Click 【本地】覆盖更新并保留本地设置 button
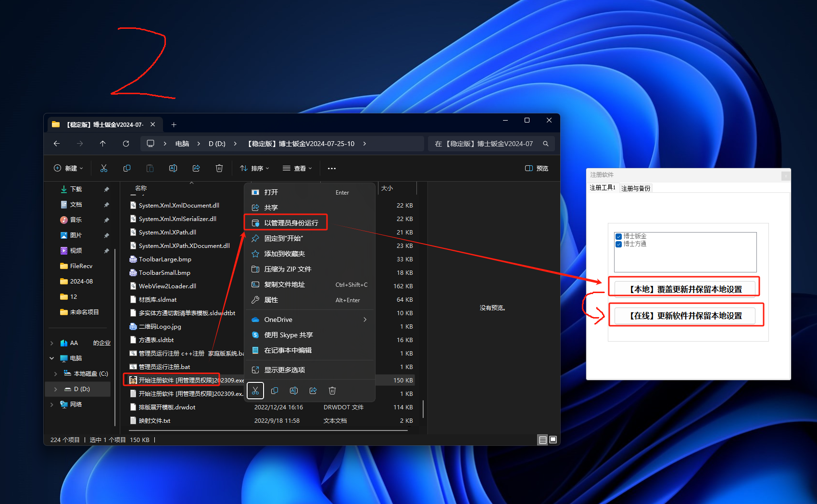Screen dimensions: 817x504 [685, 289]
